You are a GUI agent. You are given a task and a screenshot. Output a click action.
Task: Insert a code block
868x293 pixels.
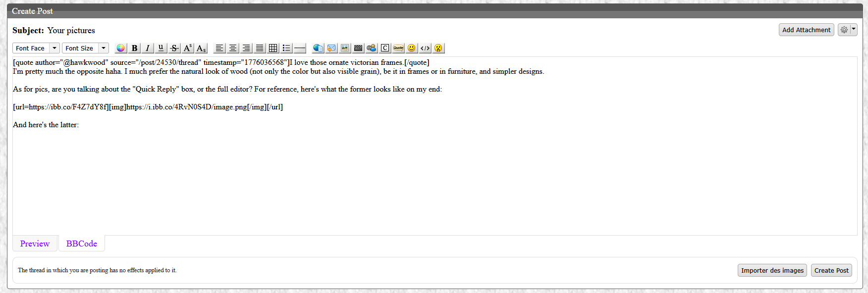tap(425, 48)
